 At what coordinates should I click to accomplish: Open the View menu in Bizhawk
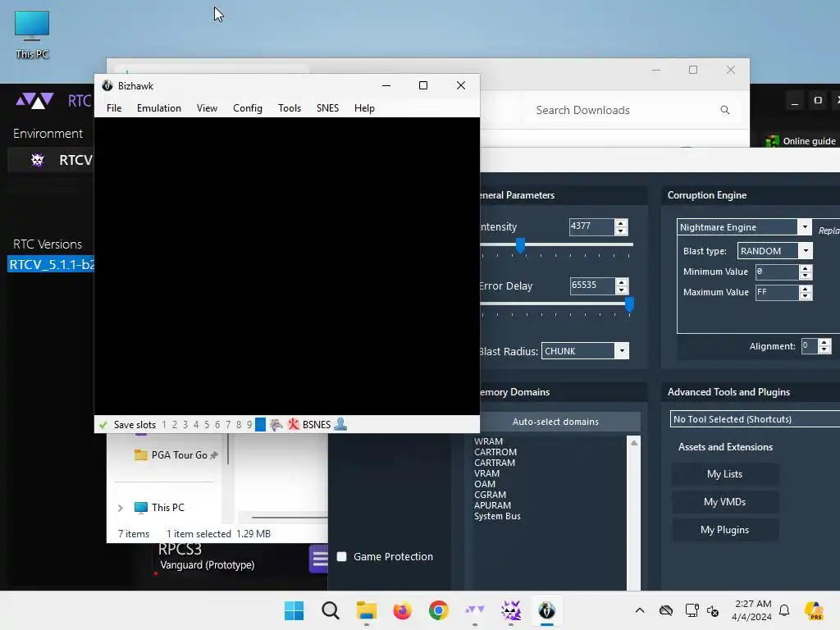tap(207, 108)
